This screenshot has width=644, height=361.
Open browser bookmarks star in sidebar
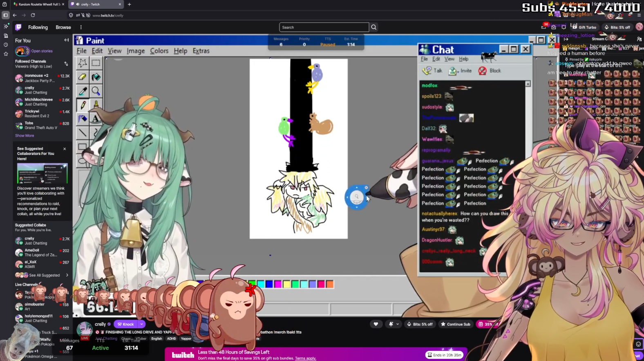click(6, 54)
